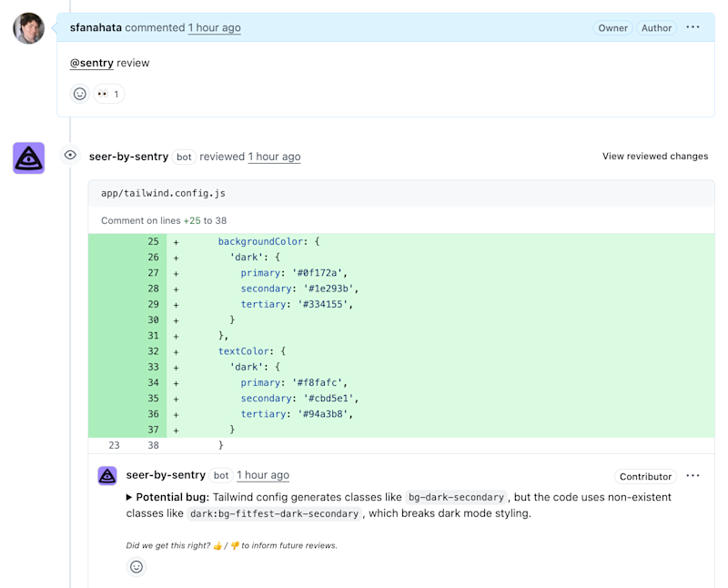Open options menu on sfanahata's comment
This screenshot has height=588, width=728.
click(x=693, y=27)
